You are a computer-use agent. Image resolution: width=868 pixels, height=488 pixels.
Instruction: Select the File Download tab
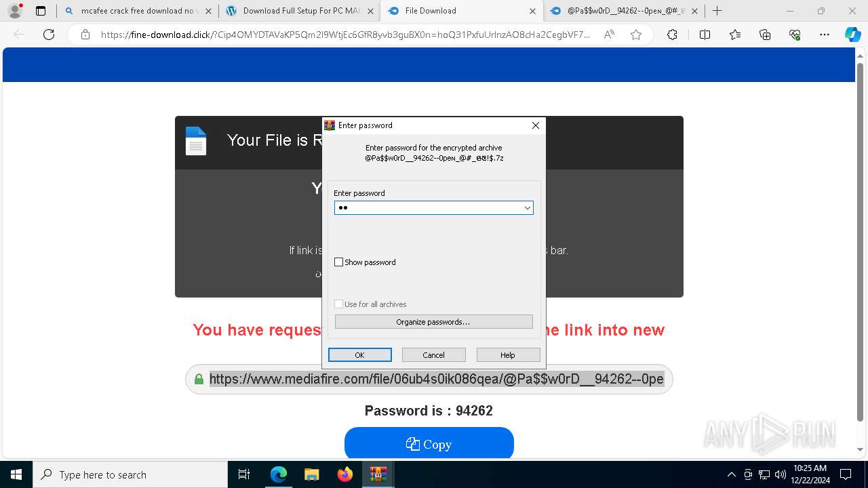point(461,11)
